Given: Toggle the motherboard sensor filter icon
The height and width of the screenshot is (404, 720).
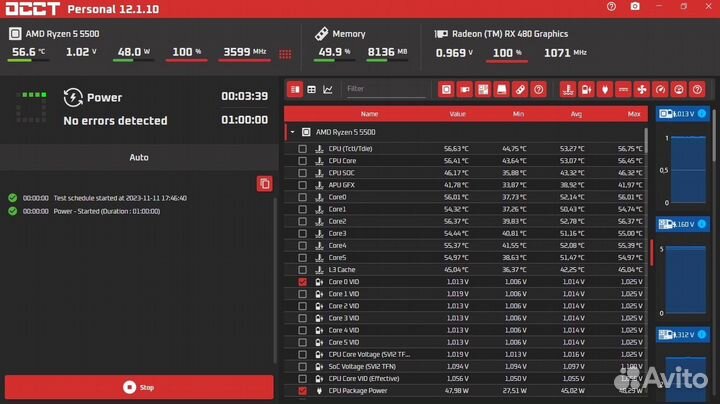Looking at the screenshot, I should (483, 90).
